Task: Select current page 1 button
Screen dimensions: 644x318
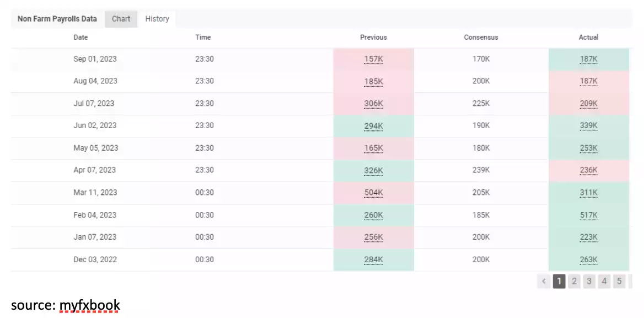Action: click(559, 282)
